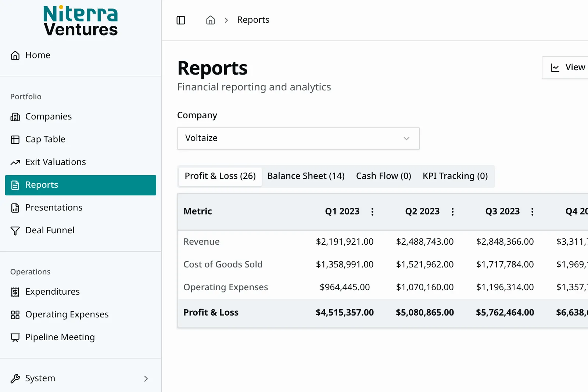Click the $4,515,357.00 total cell
The width and height of the screenshot is (588, 392).
[345, 313]
